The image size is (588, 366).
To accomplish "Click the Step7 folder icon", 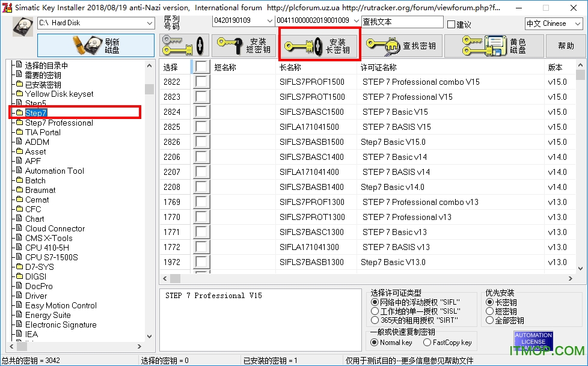I will 20,112.
